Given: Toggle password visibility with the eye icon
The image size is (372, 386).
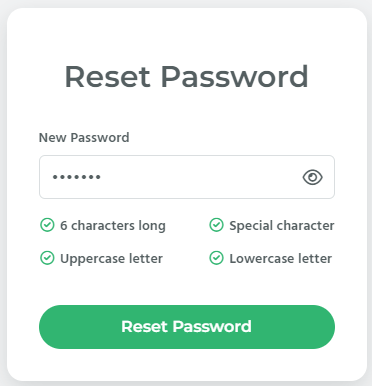Looking at the screenshot, I should coord(312,177).
